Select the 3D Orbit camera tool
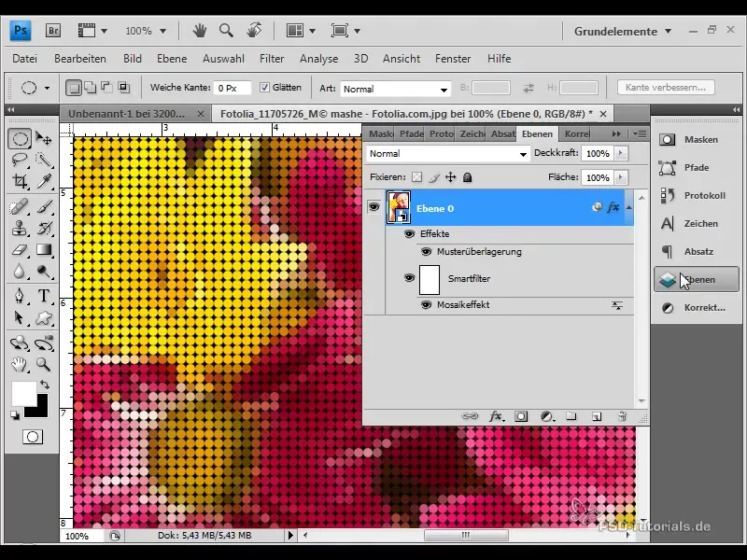Image resolution: width=747 pixels, height=560 pixels. pos(44,343)
